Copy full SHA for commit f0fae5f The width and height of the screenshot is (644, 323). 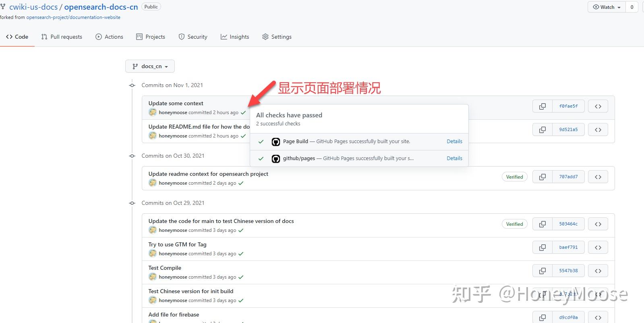(543, 106)
